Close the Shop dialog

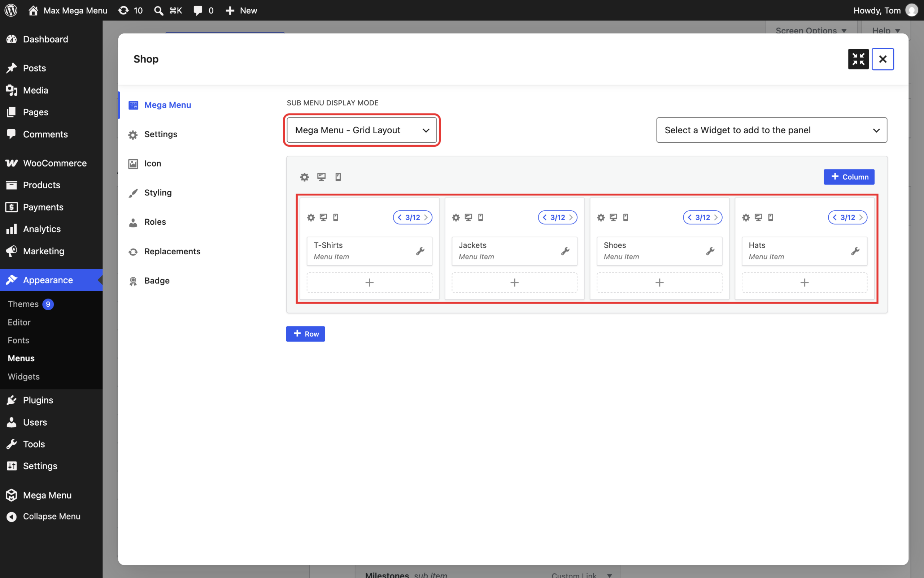click(x=883, y=59)
